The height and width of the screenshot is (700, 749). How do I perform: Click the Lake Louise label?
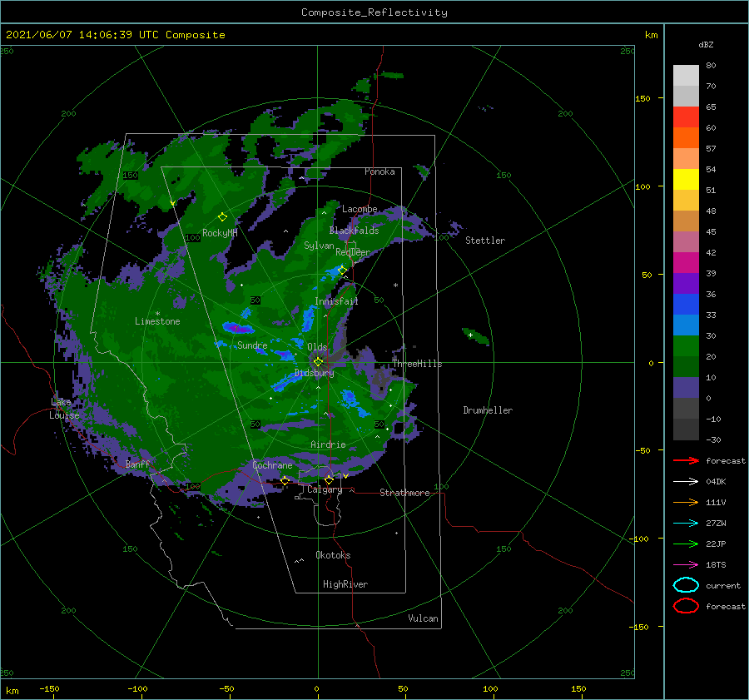(x=64, y=409)
